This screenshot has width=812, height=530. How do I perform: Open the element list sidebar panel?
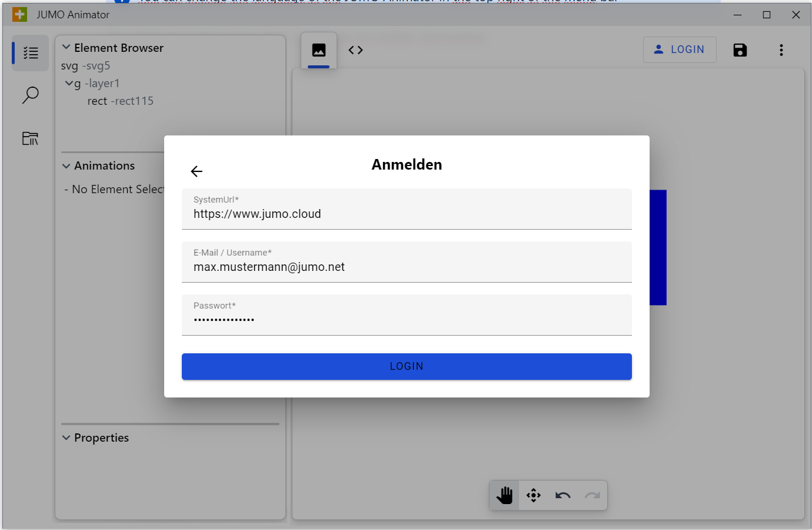click(x=31, y=53)
